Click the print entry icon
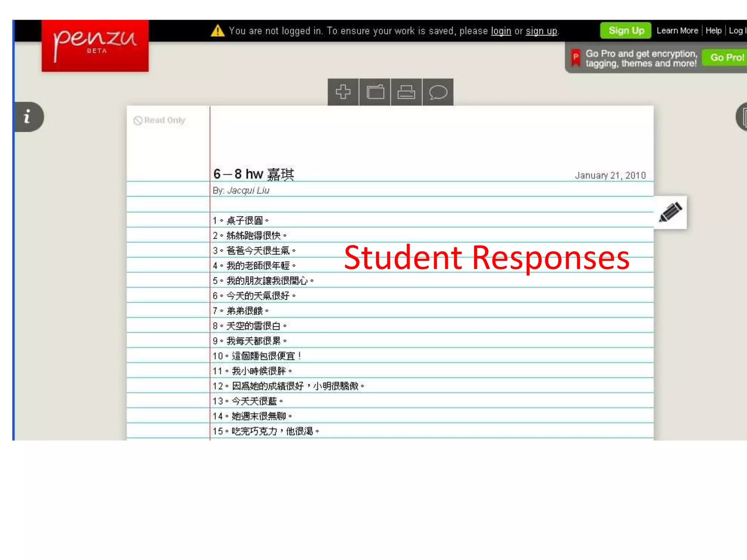 click(x=406, y=92)
